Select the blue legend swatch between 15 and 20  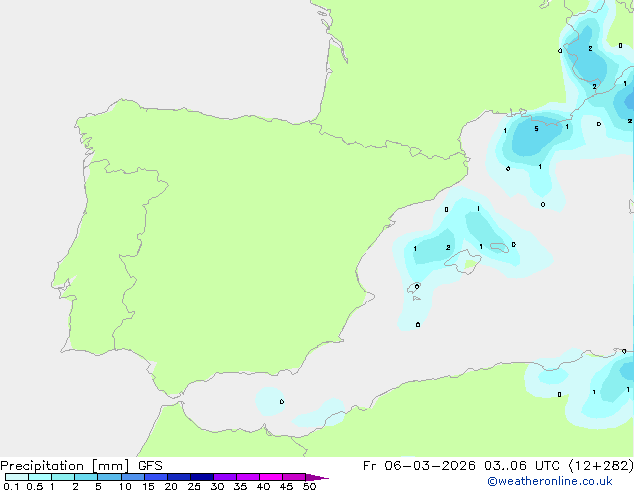pyautogui.click(x=156, y=477)
